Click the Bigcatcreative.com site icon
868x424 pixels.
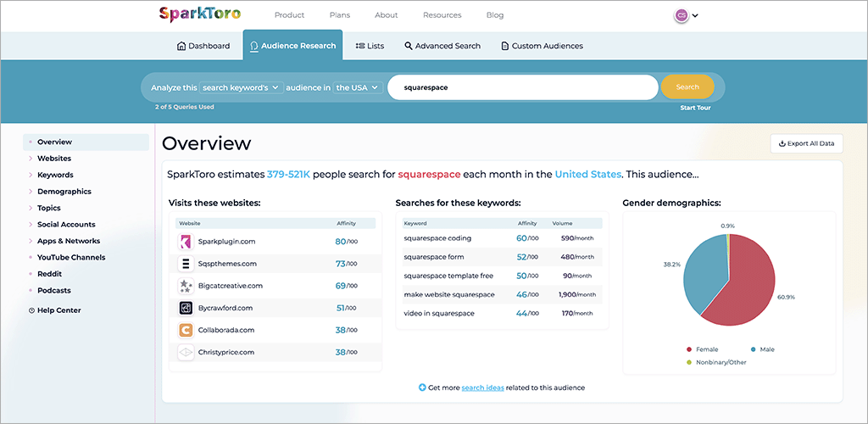point(186,286)
